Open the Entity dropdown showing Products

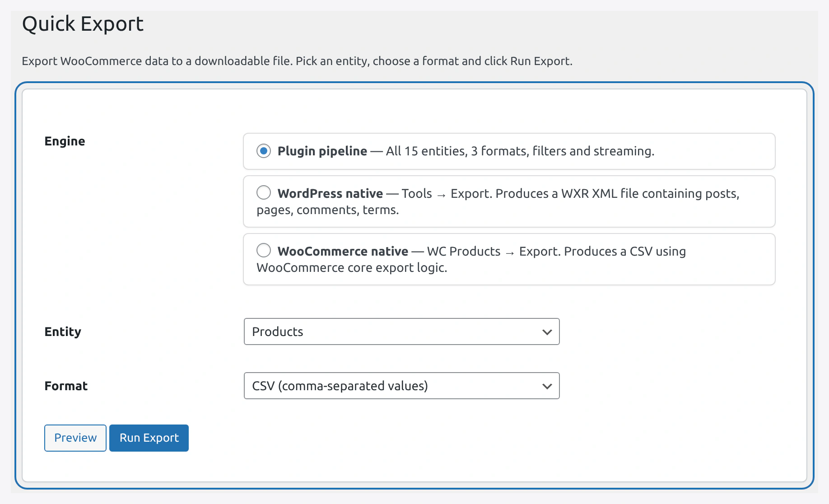coord(401,331)
